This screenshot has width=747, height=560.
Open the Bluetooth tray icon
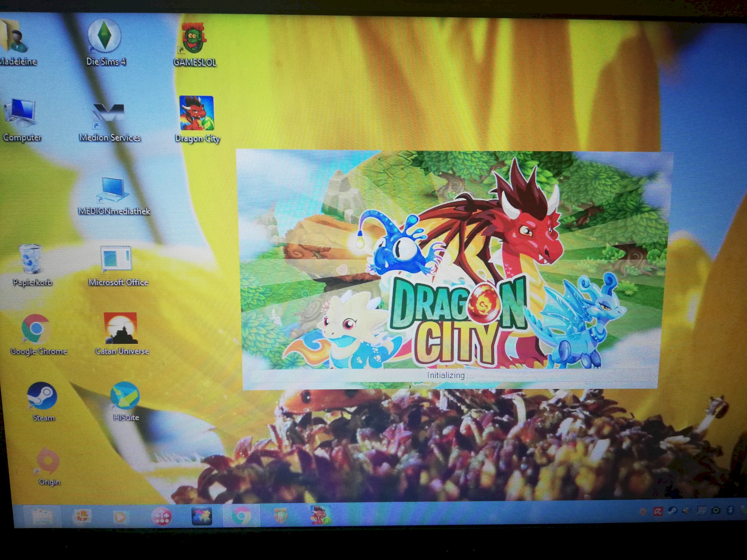tap(730, 510)
